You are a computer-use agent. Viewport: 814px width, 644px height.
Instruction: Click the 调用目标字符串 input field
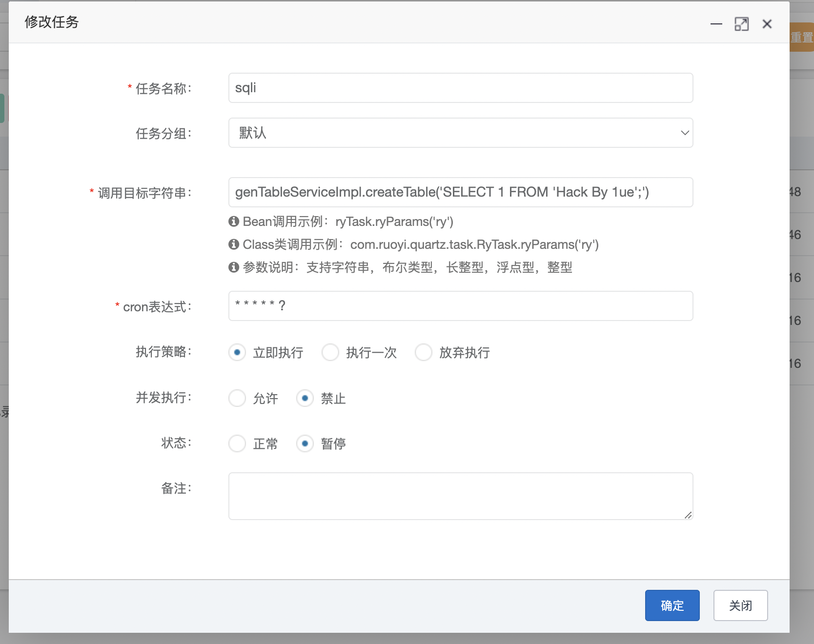coord(460,192)
